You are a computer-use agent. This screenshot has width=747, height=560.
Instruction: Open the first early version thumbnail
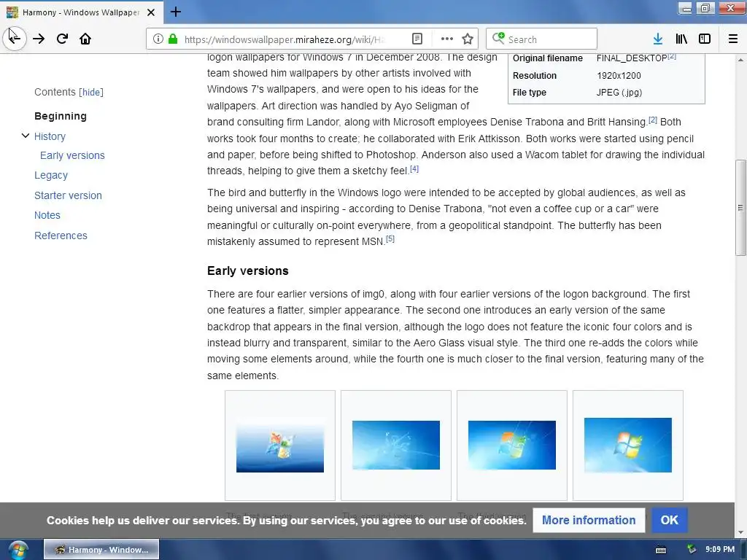(280, 446)
